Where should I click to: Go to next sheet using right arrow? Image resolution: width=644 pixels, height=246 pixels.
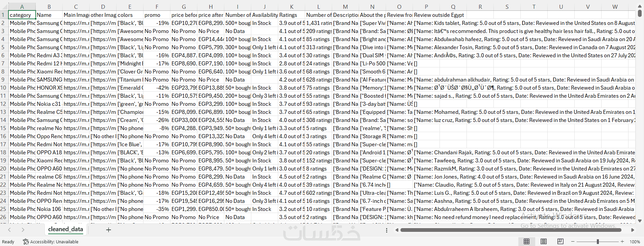23,230
